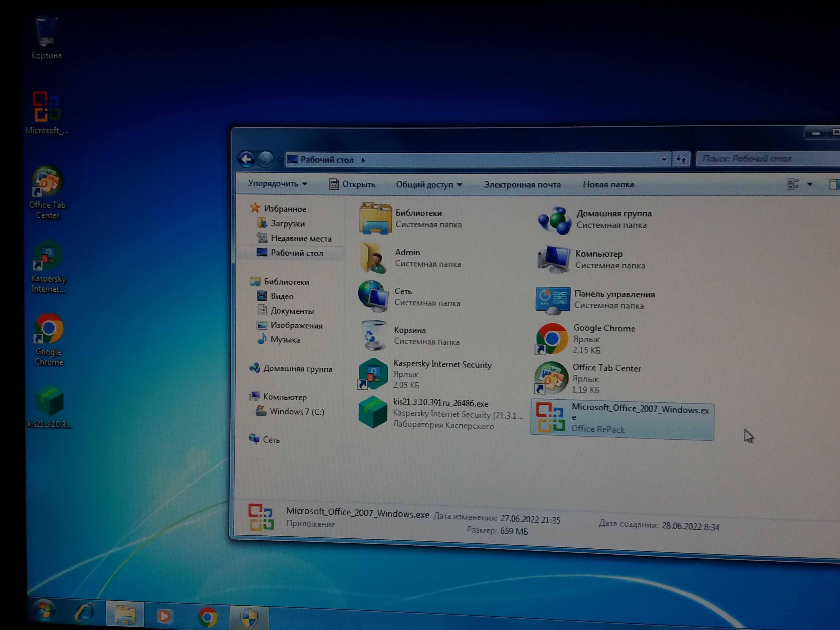Select the 'Корзина' desktop icon
This screenshot has height=630, width=840.
pyautogui.click(x=46, y=38)
